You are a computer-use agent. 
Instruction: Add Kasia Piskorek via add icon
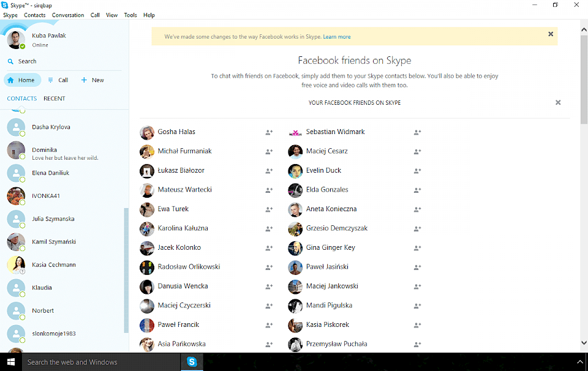[417, 325]
